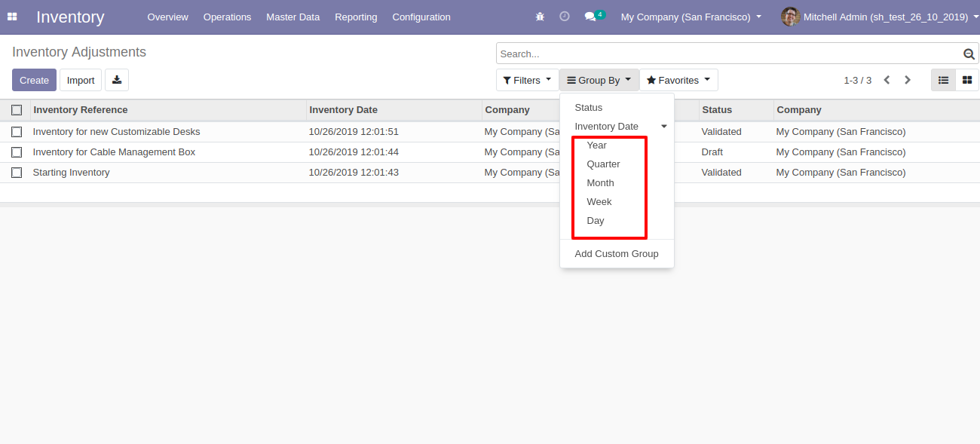Click date 10/26/2019 12:01:43

(x=354, y=173)
